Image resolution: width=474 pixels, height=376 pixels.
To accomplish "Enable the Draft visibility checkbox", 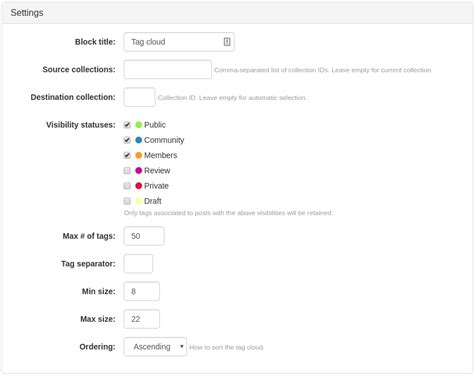I will click(127, 201).
